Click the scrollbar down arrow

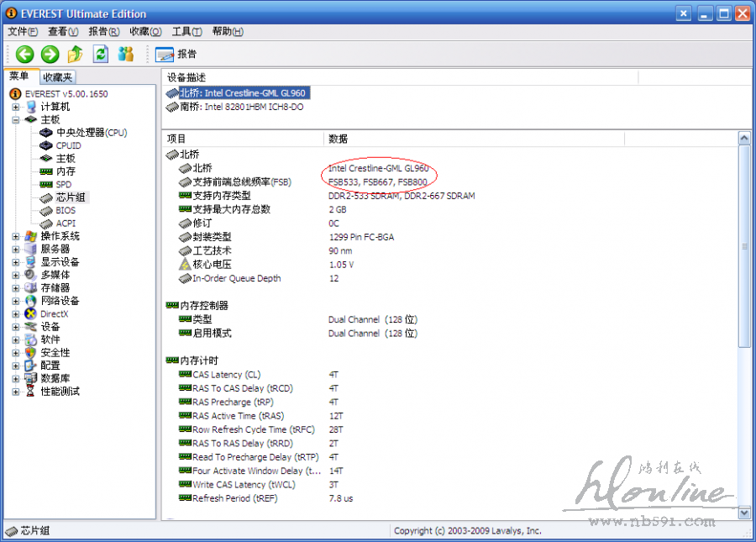(x=744, y=513)
